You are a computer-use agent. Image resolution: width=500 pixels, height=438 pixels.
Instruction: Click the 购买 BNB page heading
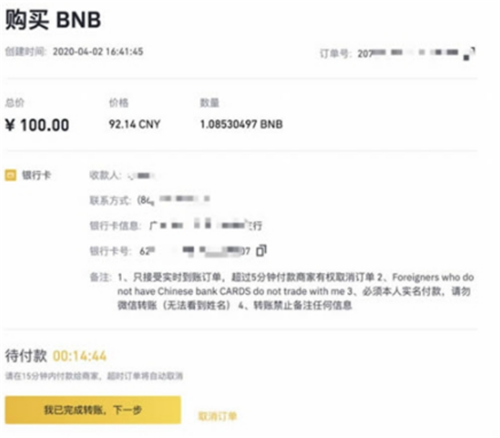click(x=53, y=20)
